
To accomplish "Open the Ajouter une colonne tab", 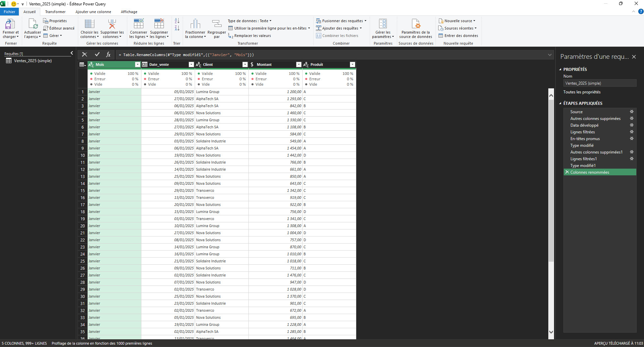I will click(x=93, y=12).
